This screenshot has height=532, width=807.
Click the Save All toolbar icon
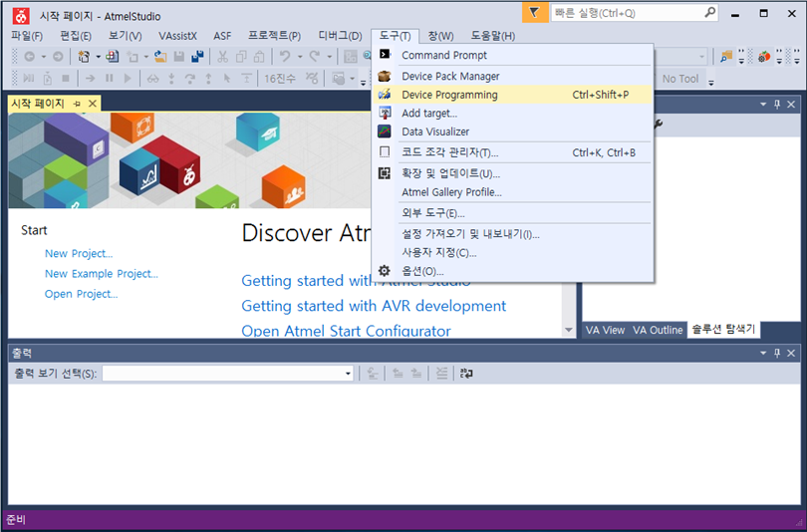(x=197, y=57)
